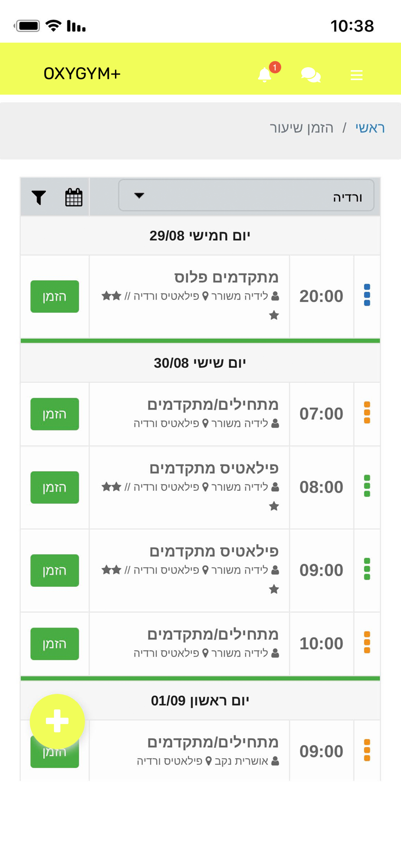Click the 01/09 יום ראשון date header
Screen dimensions: 401x868
200,700
